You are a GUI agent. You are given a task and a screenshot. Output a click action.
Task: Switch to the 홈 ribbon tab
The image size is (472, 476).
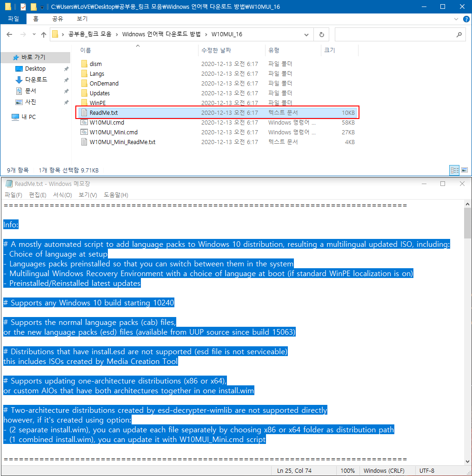(x=36, y=19)
